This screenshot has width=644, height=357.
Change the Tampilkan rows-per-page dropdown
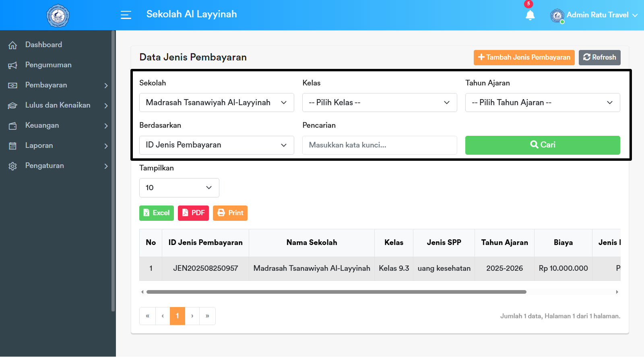[x=179, y=188]
